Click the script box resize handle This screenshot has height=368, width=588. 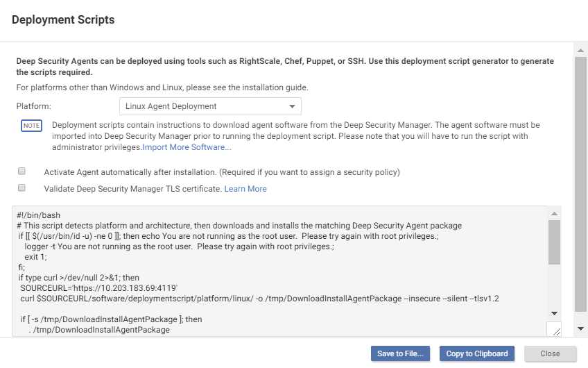click(x=554, y=329)
